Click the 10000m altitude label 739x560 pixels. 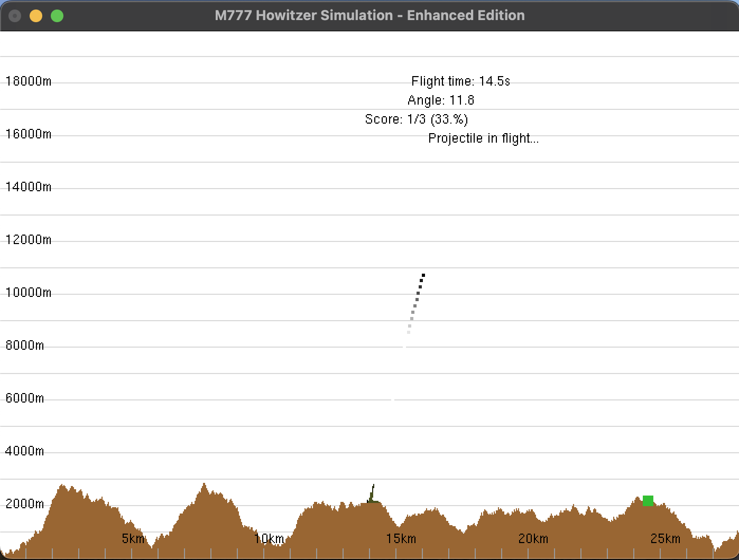pos(29,293)
